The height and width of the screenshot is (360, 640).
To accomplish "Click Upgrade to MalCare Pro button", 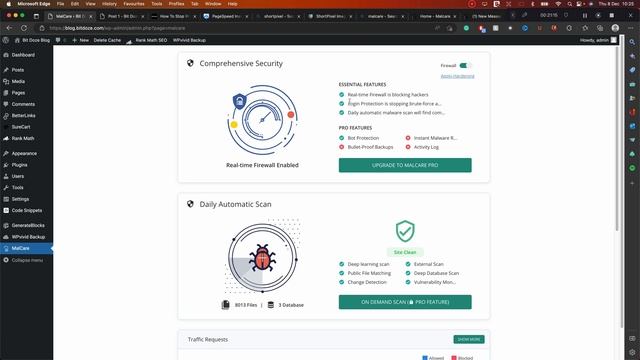I will 405,165.
